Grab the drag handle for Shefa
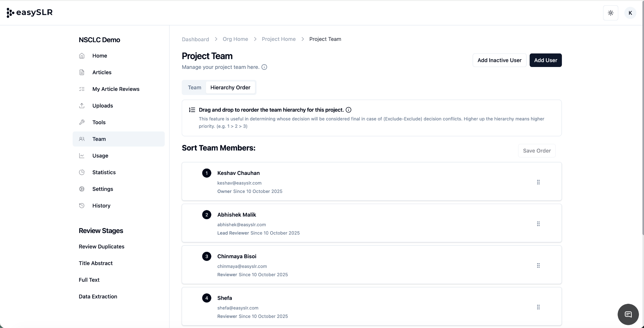 (x=538, y=307)
